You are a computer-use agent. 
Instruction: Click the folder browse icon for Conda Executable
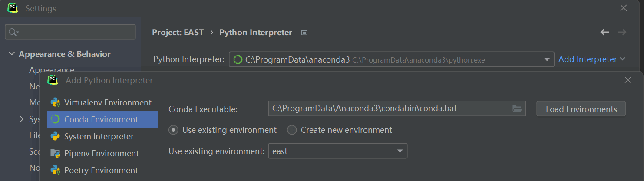(517, 109)
